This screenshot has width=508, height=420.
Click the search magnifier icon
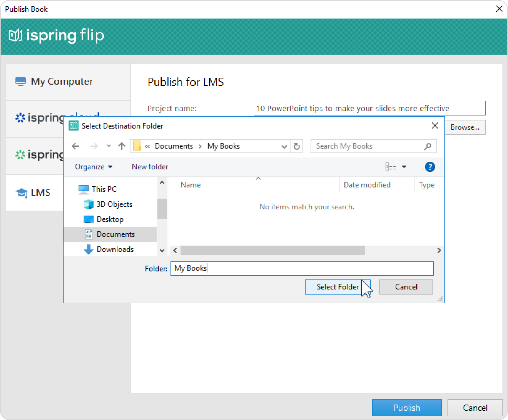point(427,146)
